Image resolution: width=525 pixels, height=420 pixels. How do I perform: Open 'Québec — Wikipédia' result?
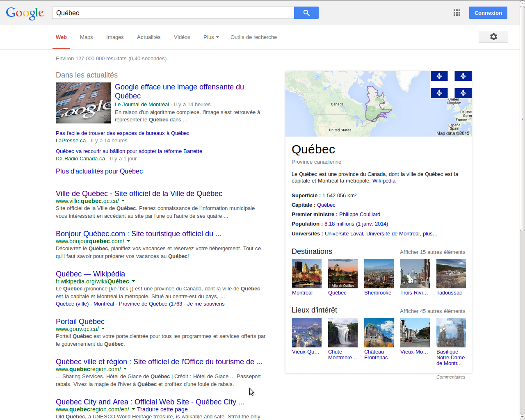coord(90,274)
